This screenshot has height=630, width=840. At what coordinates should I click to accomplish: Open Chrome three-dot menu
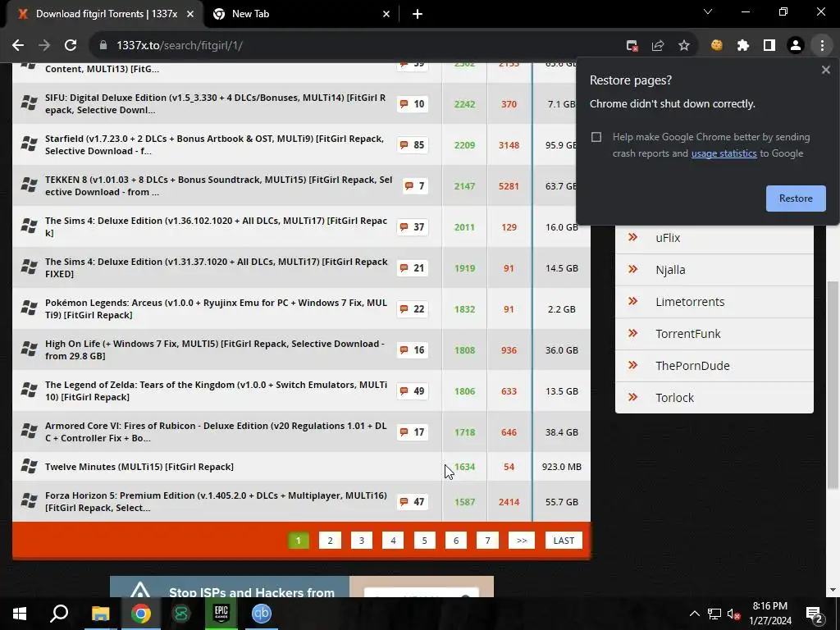coord(822,46)
